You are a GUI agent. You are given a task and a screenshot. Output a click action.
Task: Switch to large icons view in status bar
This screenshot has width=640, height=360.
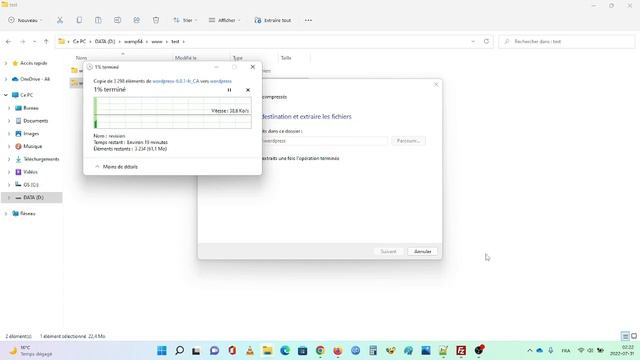coord(634,336)
